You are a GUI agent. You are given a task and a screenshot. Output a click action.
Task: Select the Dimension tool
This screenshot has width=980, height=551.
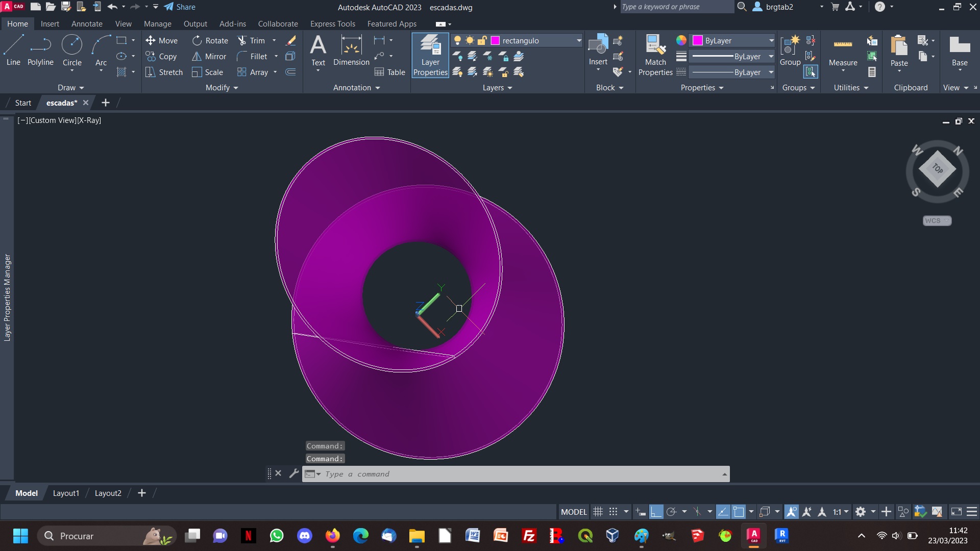pyautogui.click(x=351, y=51)
